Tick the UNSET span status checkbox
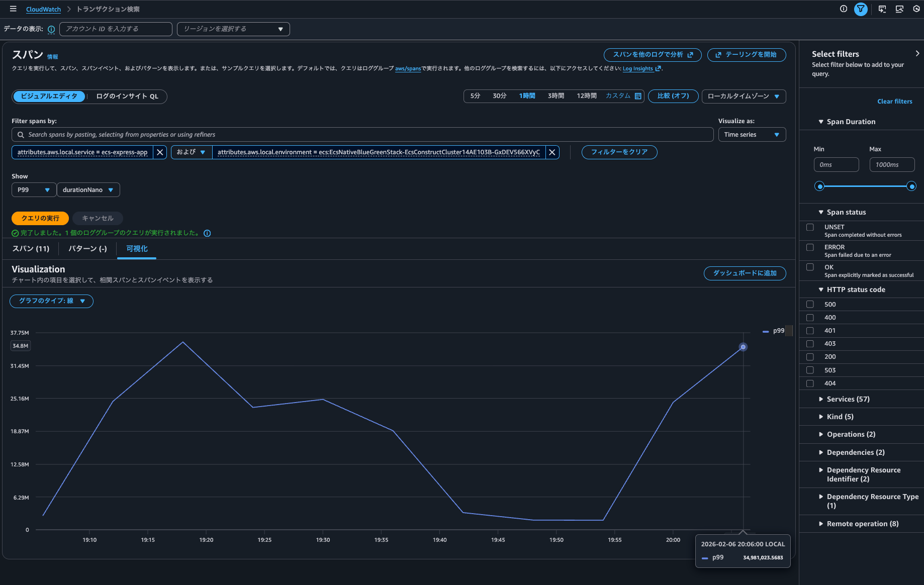The width and height of the screenshot is (924, 585). tap(810, 227)
